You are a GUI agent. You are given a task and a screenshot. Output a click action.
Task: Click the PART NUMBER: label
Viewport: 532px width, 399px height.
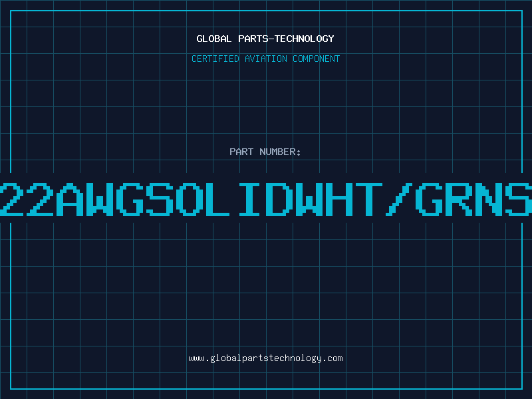(265, 152)
